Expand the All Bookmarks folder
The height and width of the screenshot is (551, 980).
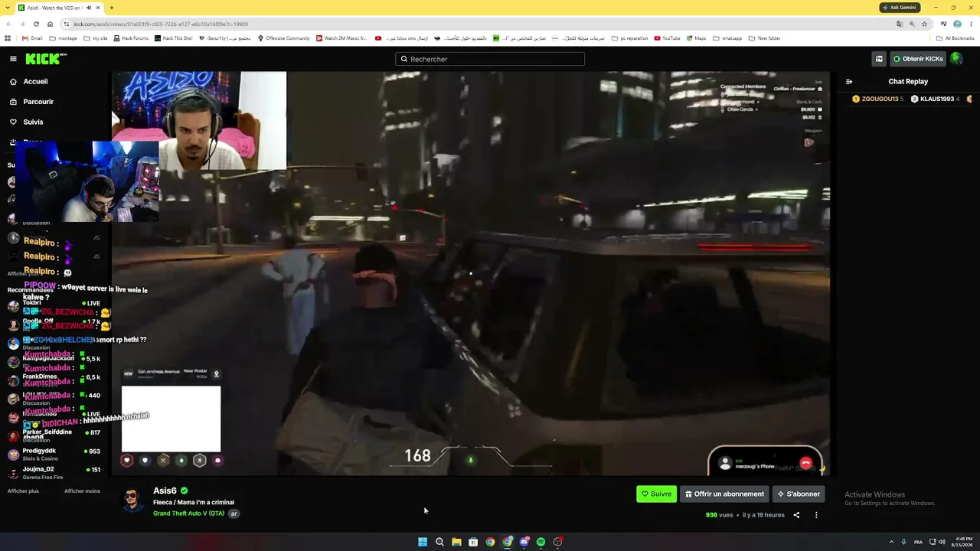955,38
